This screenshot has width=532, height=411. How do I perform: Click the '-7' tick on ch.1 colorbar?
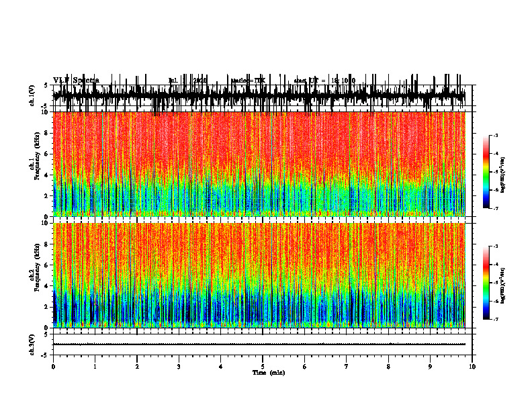[x=496, y=208]
